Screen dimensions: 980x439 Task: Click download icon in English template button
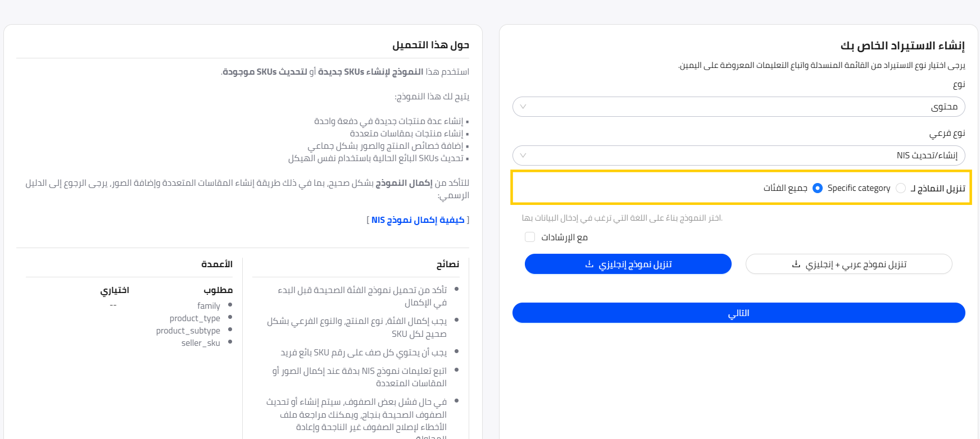[x=589, y=264]
